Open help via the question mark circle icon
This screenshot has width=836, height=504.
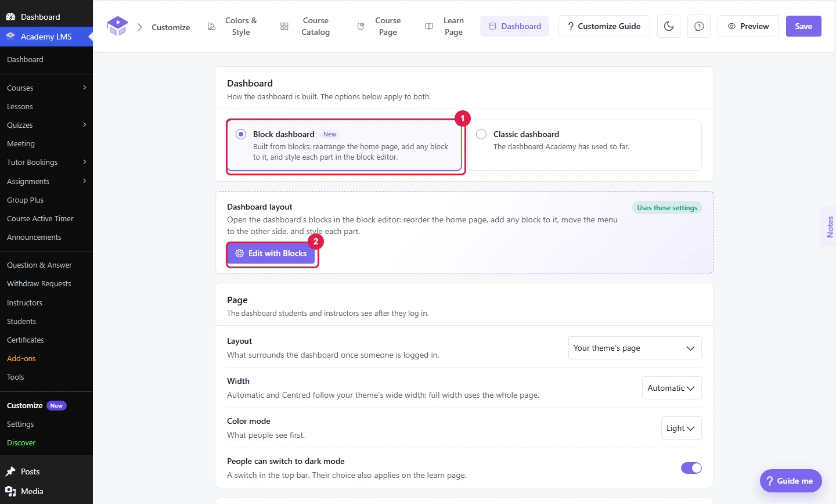tap(699, 26)
